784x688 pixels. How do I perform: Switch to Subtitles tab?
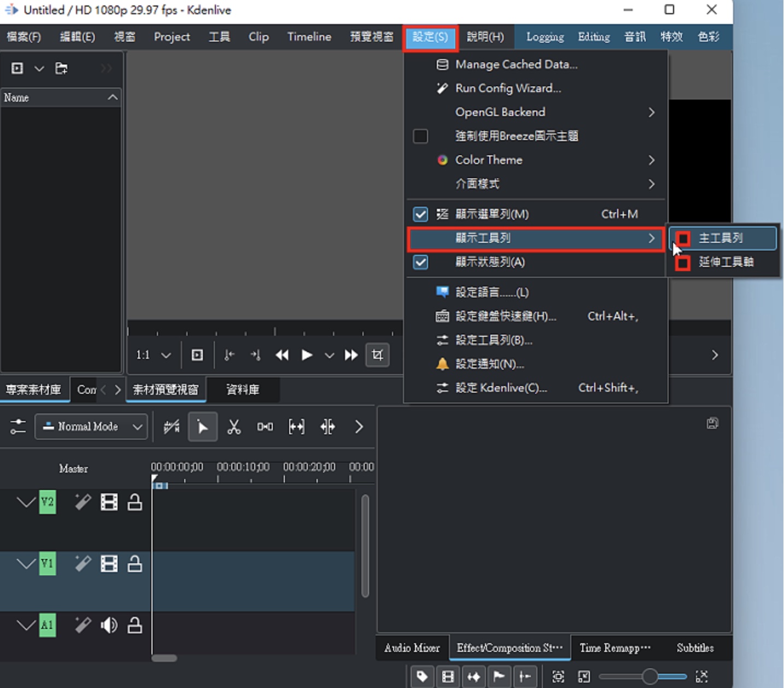tap(695, 648)
